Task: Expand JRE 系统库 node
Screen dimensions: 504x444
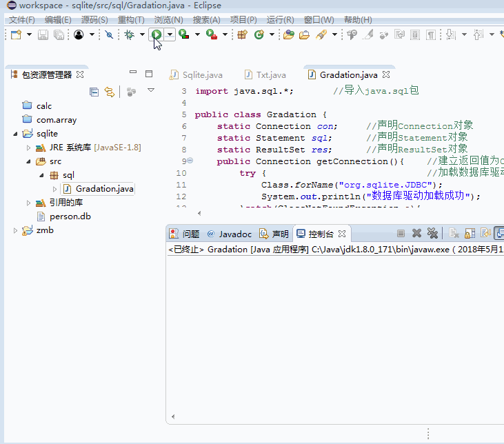Action: pos(28,148)
